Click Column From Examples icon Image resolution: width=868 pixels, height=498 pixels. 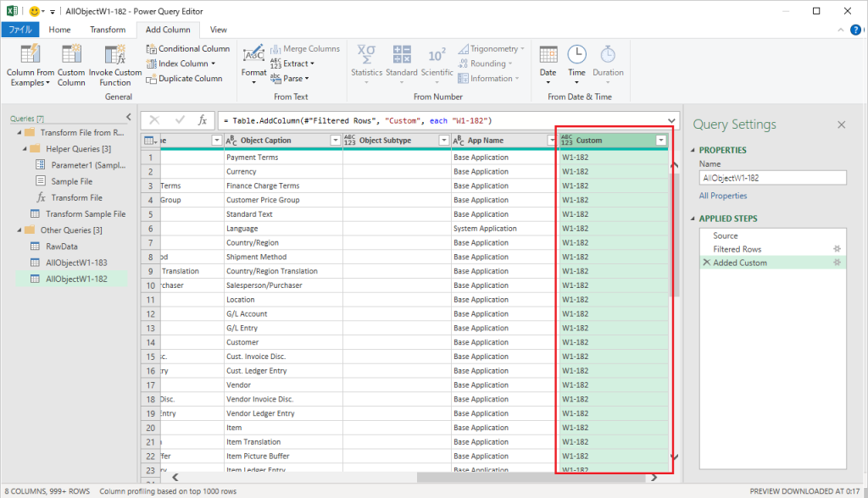(x=30, y=65)
